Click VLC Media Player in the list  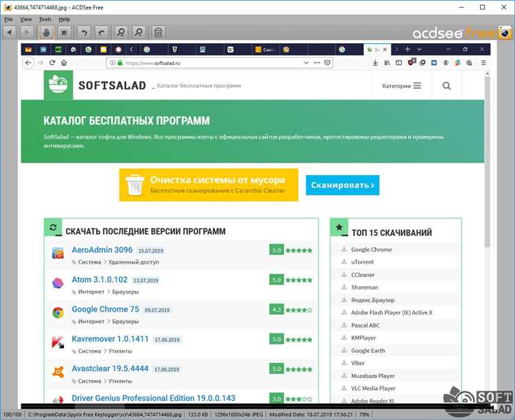[x=374, y=388]
